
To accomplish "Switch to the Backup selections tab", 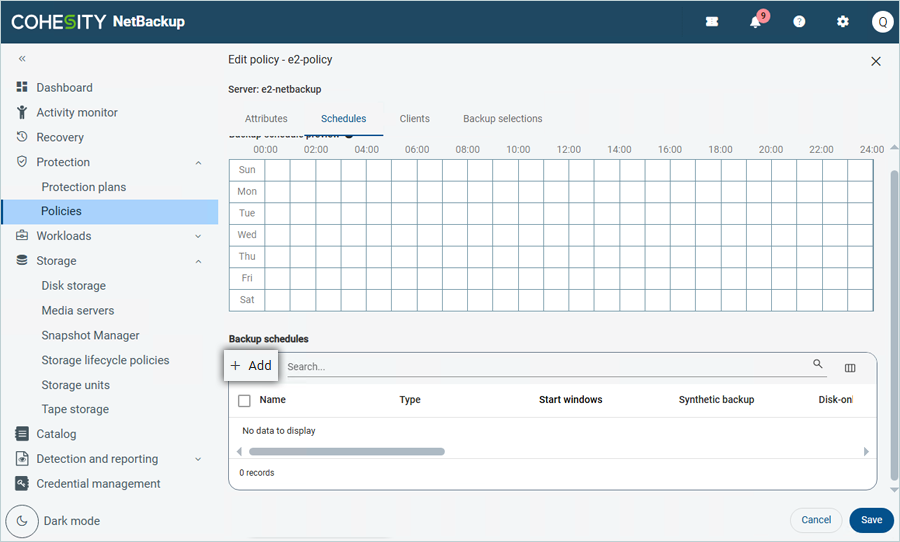I will pyautogui.click(x=502, y=119).
